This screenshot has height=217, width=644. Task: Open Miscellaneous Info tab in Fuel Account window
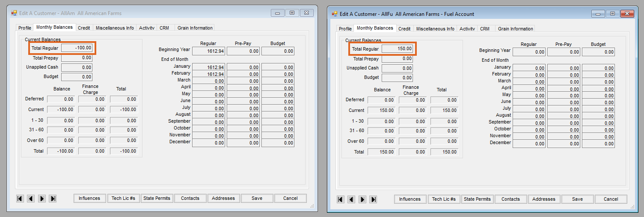pos(435,29)
